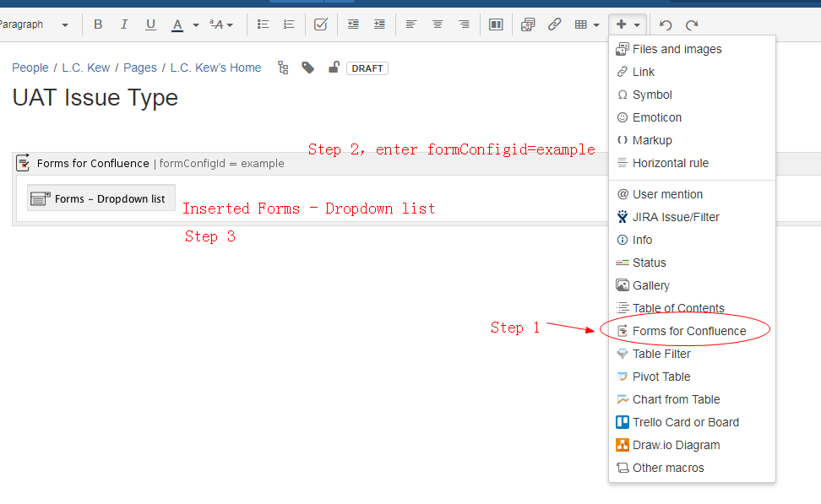Image resolution: width=821 pixels, height=504 pixels.
Task: Select the Forms - Dropdown list macro
Action: click(x=101, y=198)
